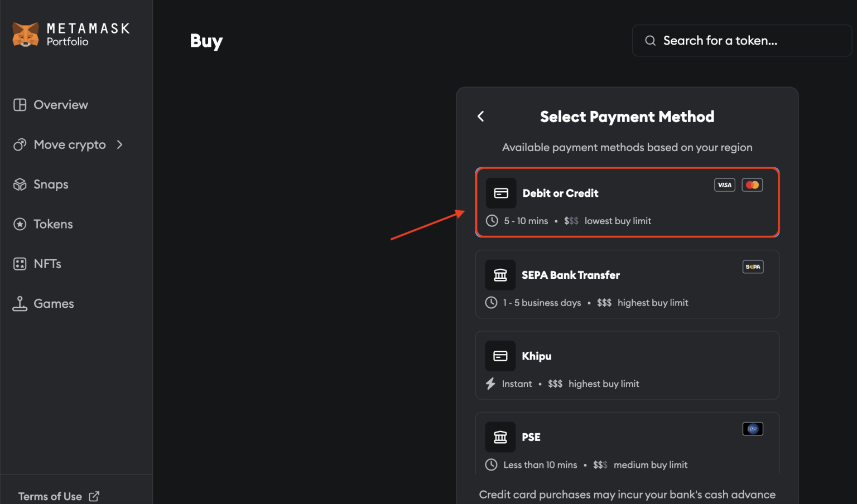Image resolution: width=857 pixels, height=504 pixels.
Task: Click 'highest buy limit' under Khipu
Action: (604, 384)
